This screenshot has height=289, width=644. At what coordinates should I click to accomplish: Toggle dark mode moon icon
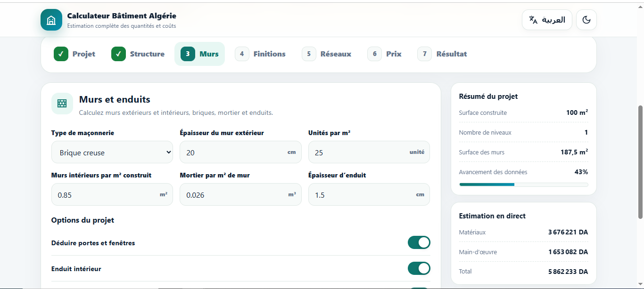coord(586,20)
